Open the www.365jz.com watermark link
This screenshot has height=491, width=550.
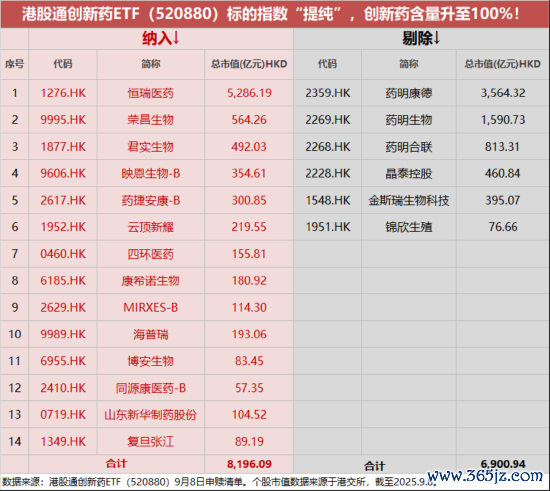click(485, 476)
